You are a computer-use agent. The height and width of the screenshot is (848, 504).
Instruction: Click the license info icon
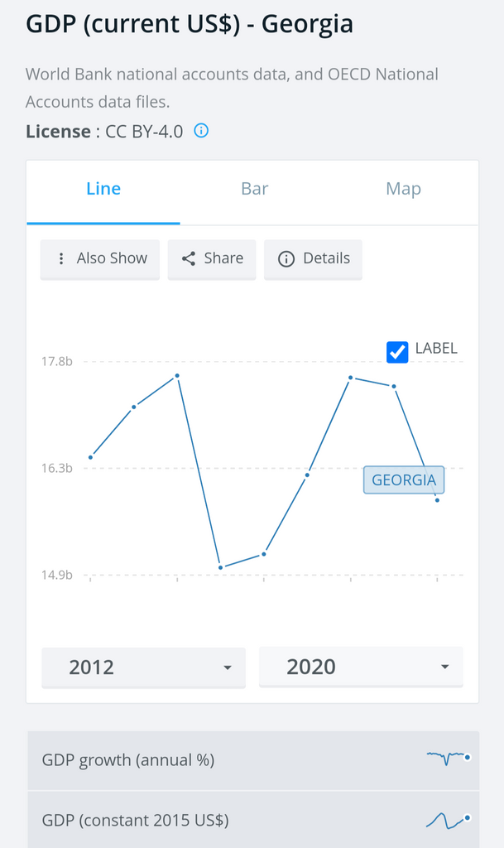point(201,131)
